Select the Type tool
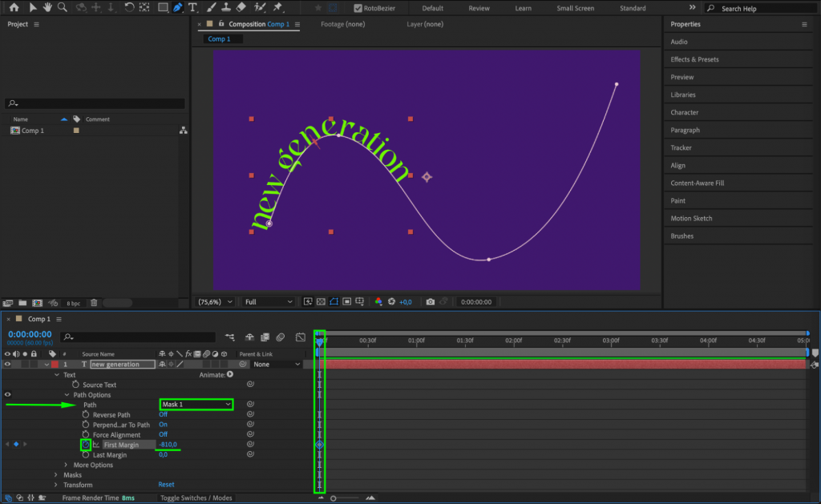This screenshot has width=821, height=504. (193, 8)
